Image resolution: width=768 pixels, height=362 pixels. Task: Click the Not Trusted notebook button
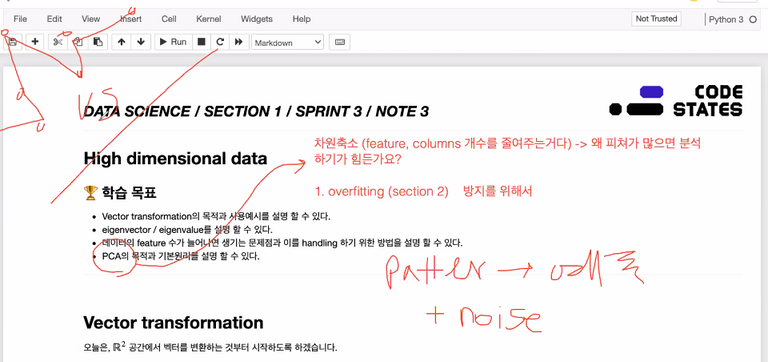click(x=656, y=19)
